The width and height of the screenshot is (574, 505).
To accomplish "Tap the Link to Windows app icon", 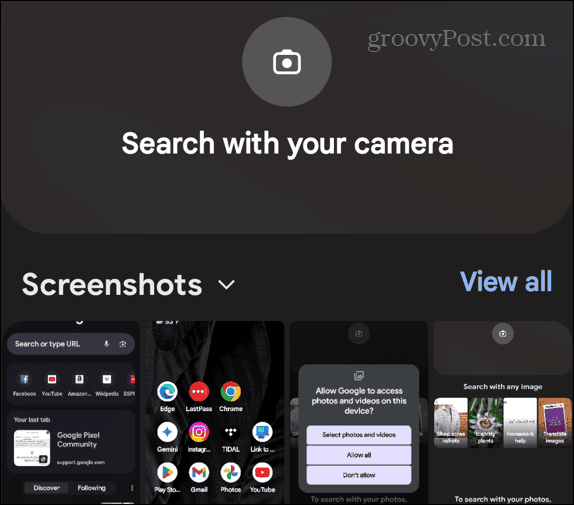I will tap(262, 432).
